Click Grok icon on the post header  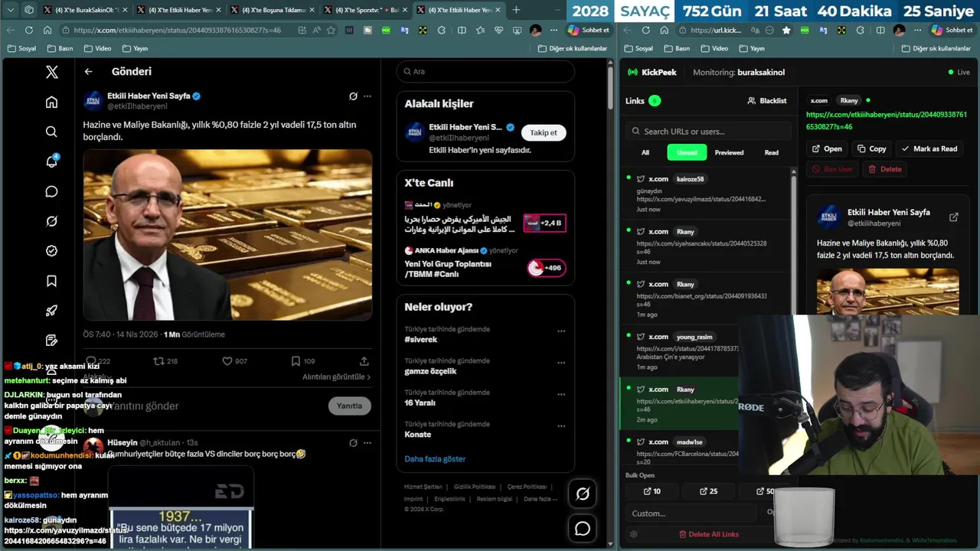[353, 96]
